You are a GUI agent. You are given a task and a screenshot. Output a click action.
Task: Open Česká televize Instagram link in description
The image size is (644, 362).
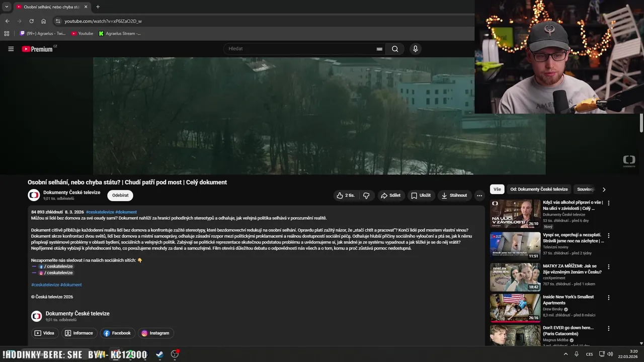coord(56,273)
